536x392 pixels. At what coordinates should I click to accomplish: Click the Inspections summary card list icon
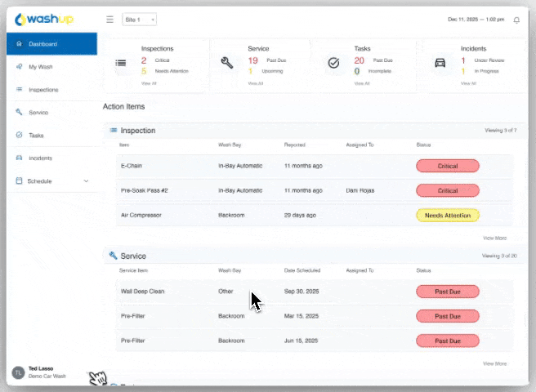pos(121,63)
